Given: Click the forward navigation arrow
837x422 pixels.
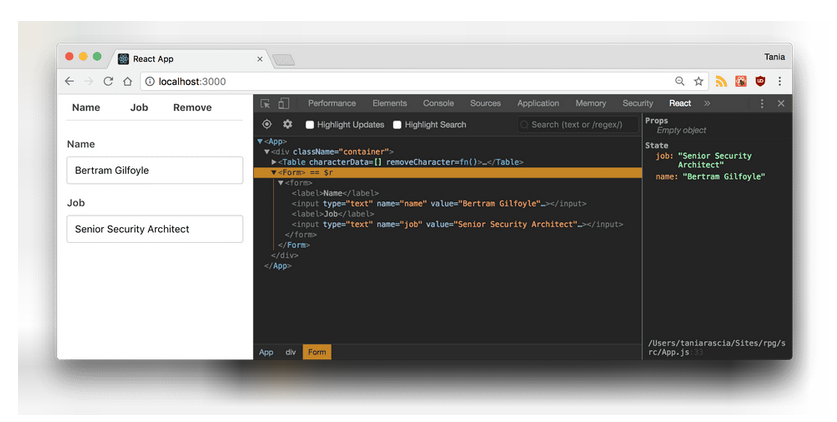Looking at the screenshot, I should pyautogui.click(x=89, y=81).
